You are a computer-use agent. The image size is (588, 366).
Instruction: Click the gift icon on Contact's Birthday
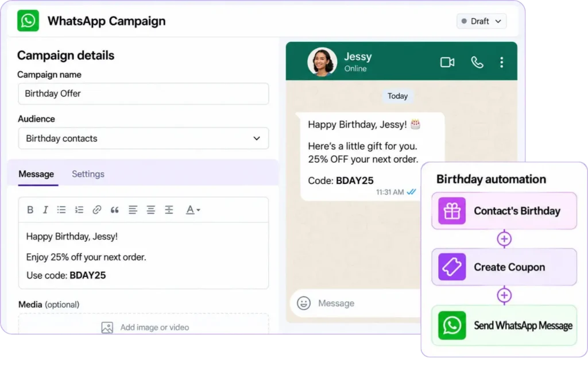[452, 211]
